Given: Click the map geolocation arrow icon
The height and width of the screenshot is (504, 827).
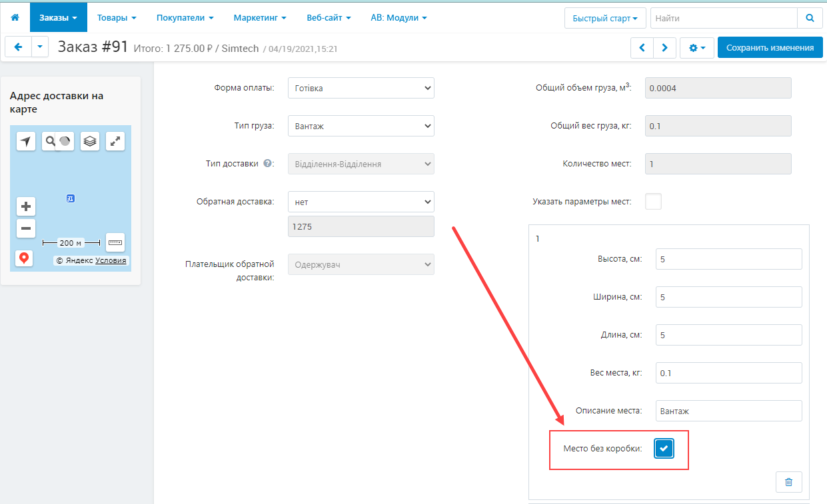Looking at the screenshot, I should click(25, 141).
